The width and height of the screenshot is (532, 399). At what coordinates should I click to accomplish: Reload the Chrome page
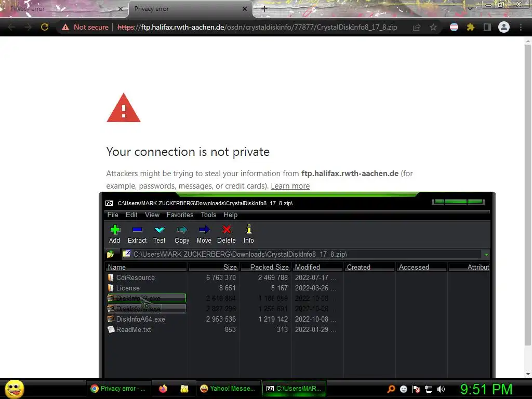(45, 27)
